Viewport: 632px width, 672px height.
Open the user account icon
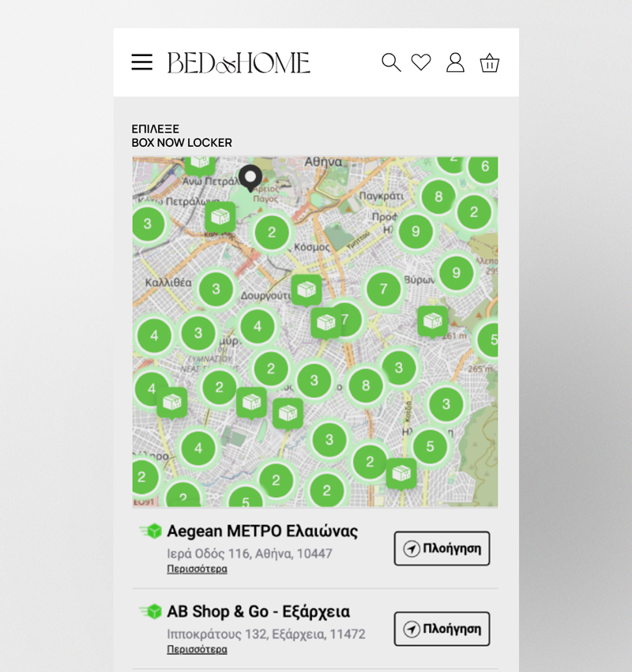click(x=455, y=62)
